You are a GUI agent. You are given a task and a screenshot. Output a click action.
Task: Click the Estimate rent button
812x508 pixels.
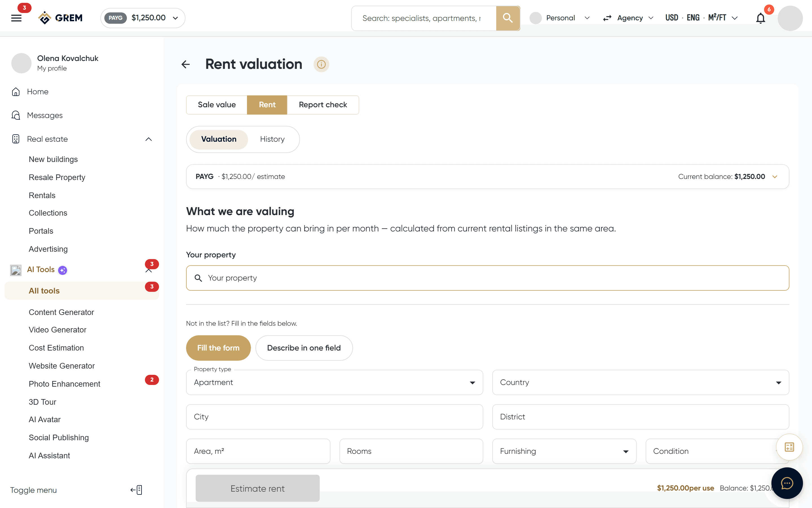click(x=257, y=488)
